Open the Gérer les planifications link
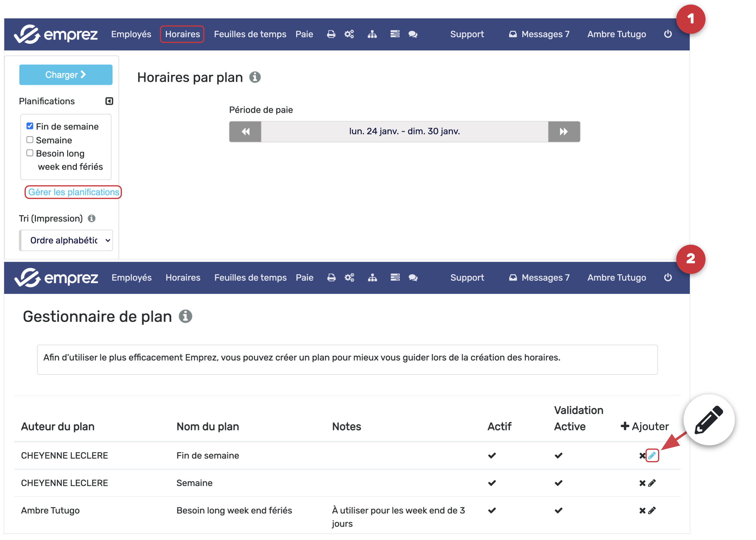This screenshot has width=756, height=540. (73, 192)
